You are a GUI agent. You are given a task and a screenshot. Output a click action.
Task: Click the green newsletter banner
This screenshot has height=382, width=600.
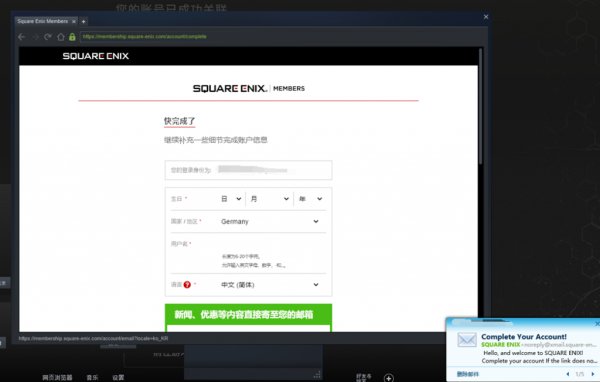(x=248, y=315)
